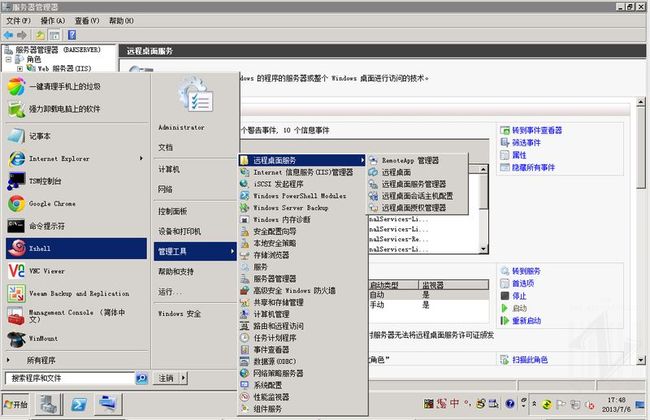The height and width of the screenshot is (420, 650).
Task: Open the 查看(V) menu
Action: 87,21
